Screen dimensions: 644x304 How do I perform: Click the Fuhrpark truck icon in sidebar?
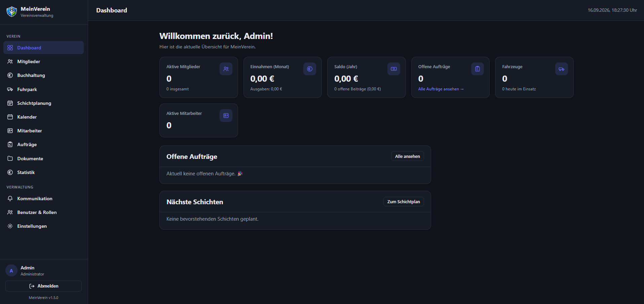pyautogui.click(x=10, y=89)
